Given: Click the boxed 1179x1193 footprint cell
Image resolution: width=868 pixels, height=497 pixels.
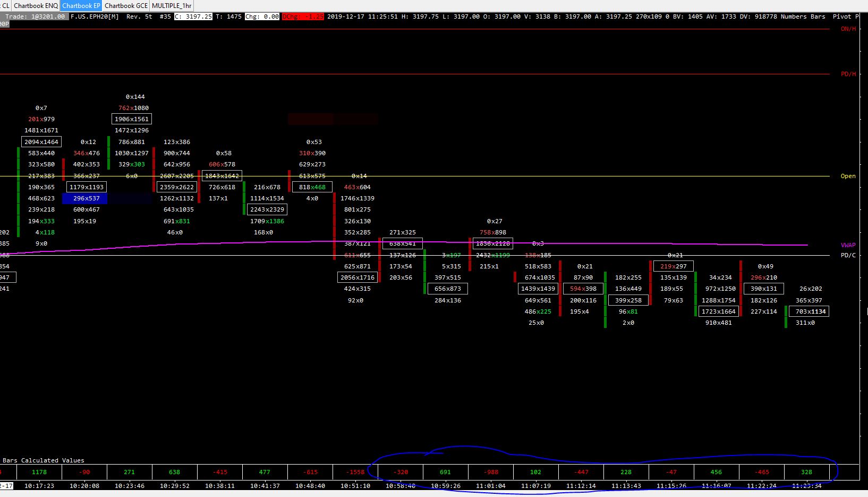Looking at the screenshot, I should 87,187.
